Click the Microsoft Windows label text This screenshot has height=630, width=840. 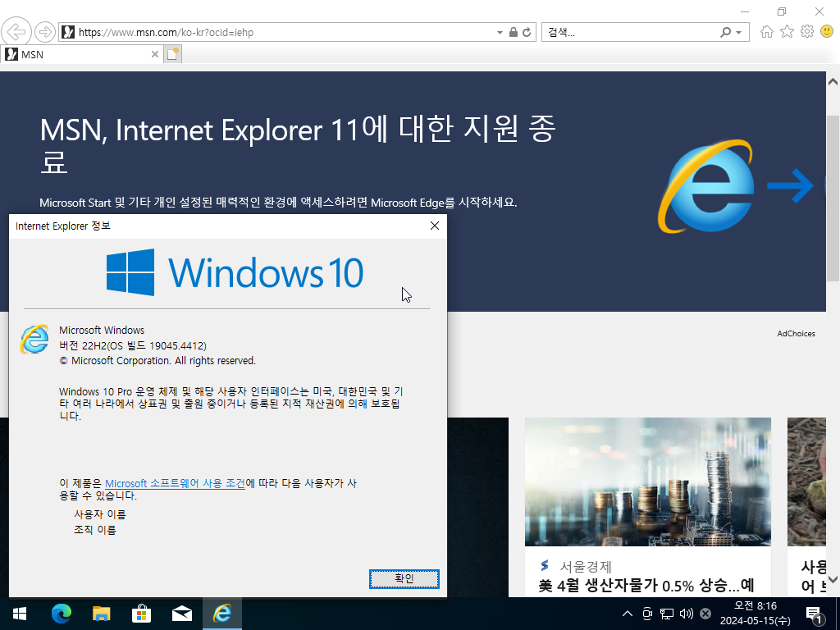pyautogui.click(x=102, y=330)
